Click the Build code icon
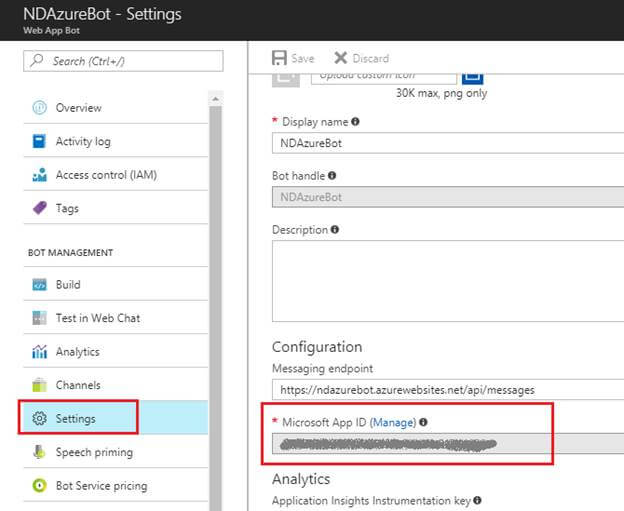 coord(40,284)
